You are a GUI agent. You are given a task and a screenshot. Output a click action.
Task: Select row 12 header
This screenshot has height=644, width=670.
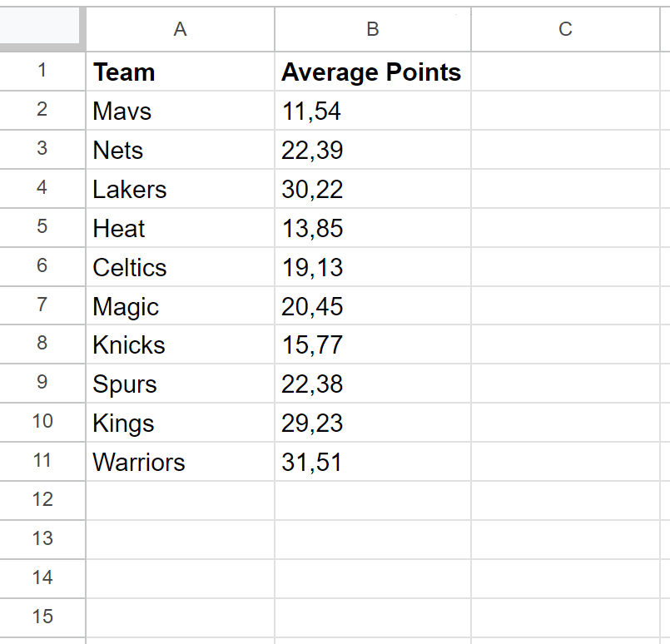42,499
